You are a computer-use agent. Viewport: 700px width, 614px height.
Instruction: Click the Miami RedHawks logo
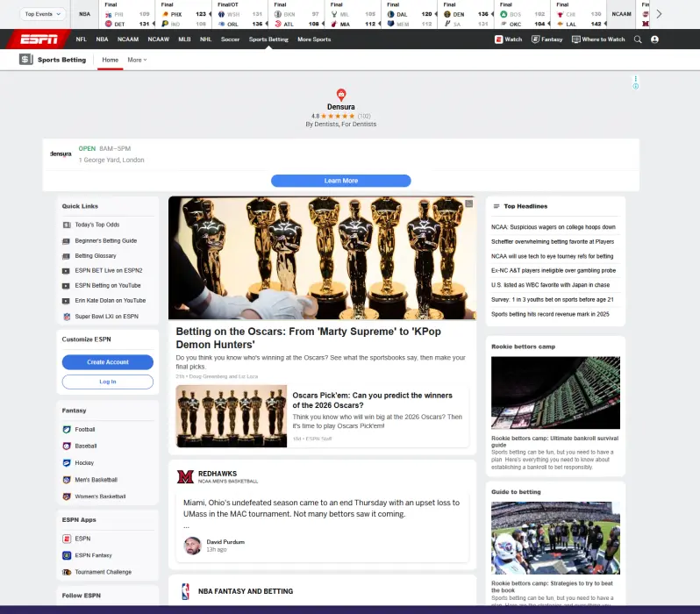(x=185, y=477)
